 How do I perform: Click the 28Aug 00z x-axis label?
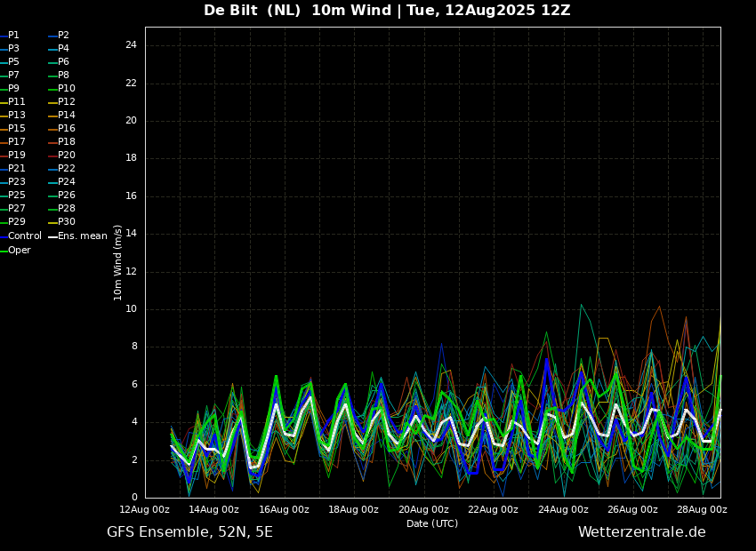[x=702, y=510]
